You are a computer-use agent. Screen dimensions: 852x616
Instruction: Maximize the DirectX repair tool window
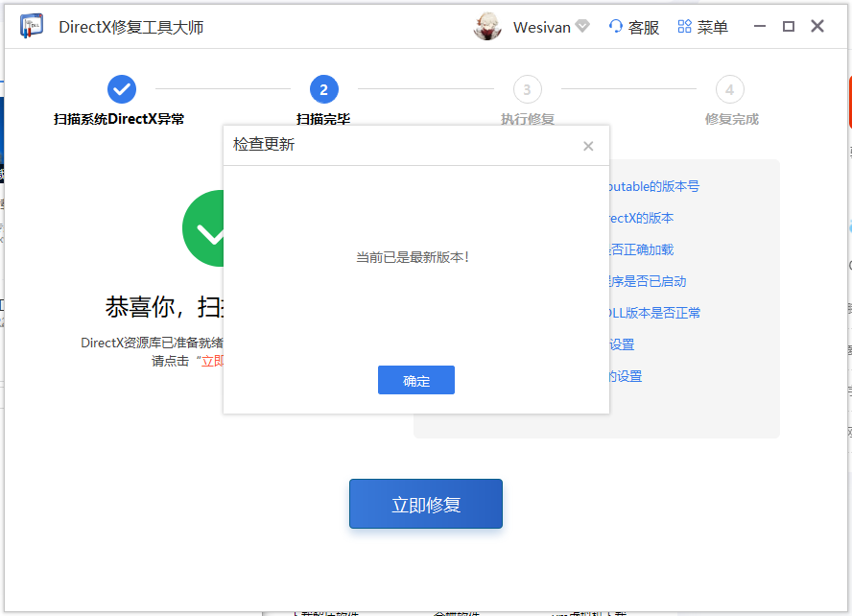coord(789,26)
